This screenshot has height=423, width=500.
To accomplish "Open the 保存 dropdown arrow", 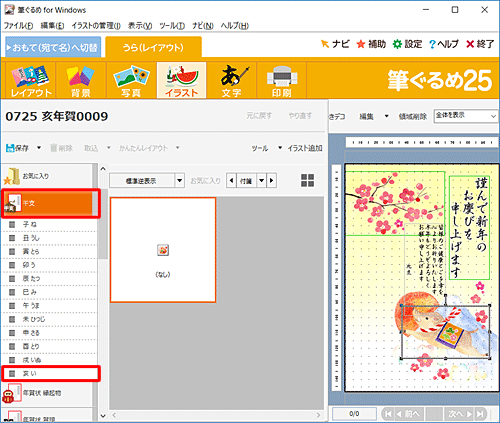I will [x=39, y=148].
